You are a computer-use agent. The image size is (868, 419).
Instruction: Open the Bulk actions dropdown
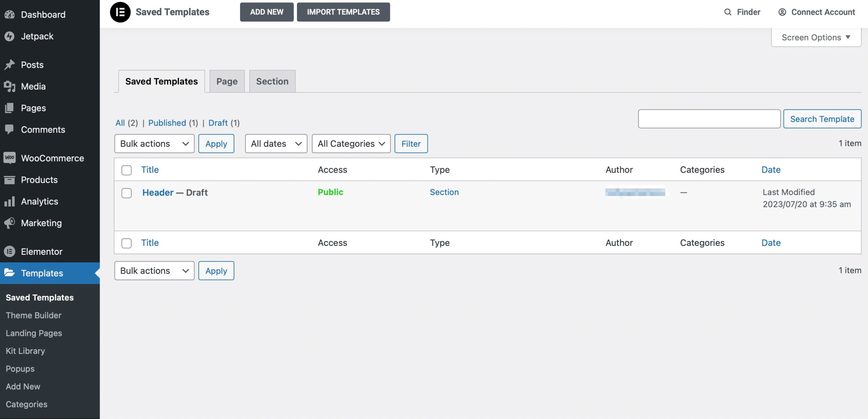(x=154, y=144)
